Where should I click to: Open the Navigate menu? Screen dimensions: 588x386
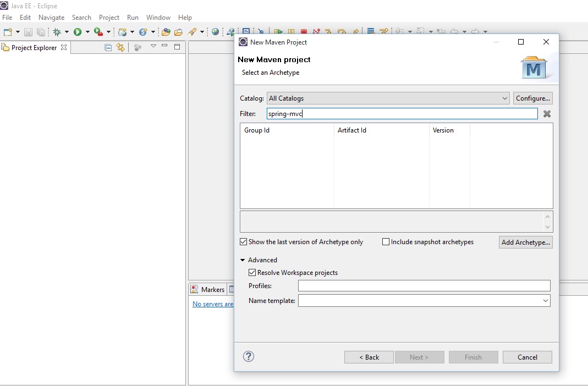(x=51, y=18)
